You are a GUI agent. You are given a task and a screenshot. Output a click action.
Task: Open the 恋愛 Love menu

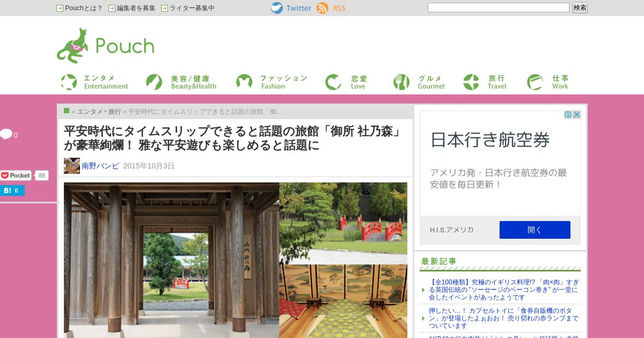click(347, 82)
